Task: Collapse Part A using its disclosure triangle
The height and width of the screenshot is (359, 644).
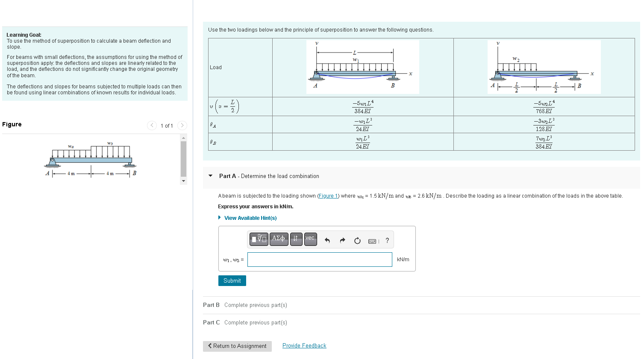Action: point(210,176)
